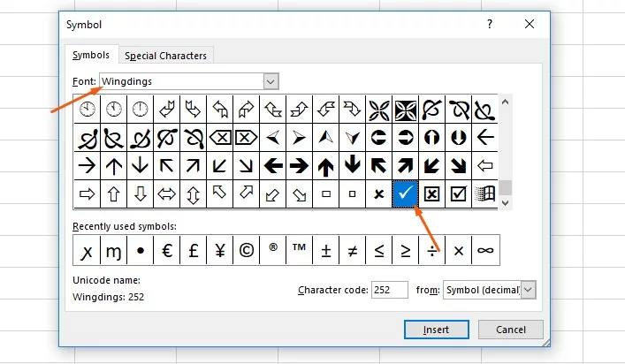This screenshot has height=364, width=625.
Task: Expand the from Symbol (decimal) dropdown
Action: tap(528, 290)
